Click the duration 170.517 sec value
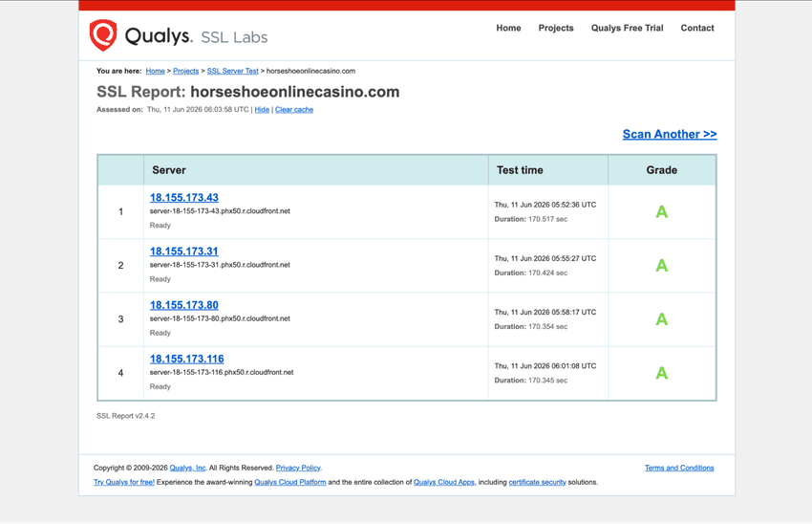812x524 pixels. tap(548, 219)
